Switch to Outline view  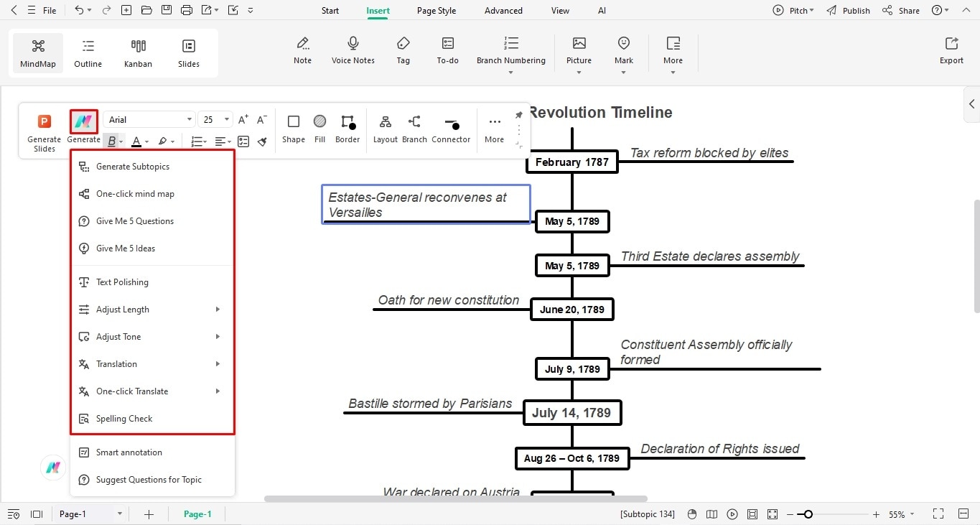88,53
